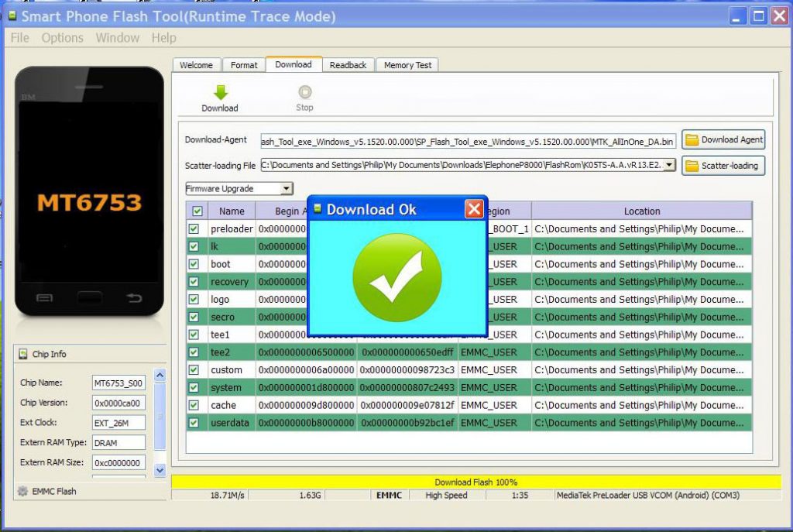
Task: Switch to the Readback tab
Action: point(348,65)
